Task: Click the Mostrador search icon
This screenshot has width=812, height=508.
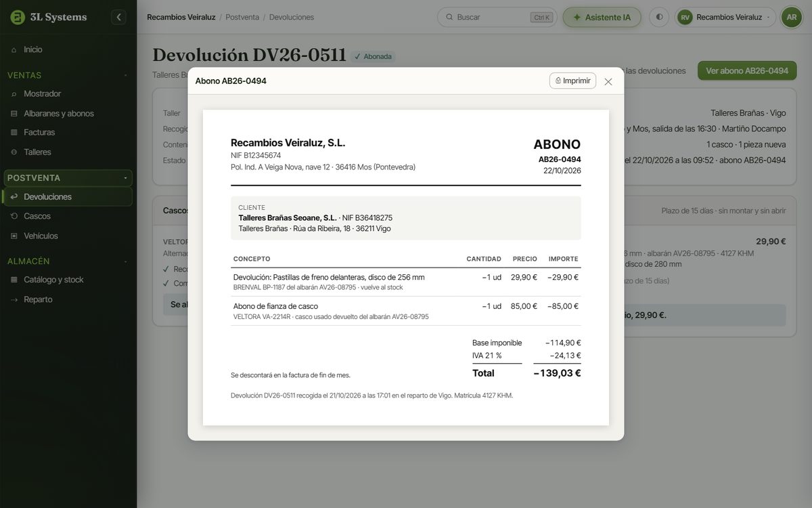Action: click(x=14, y=93)
